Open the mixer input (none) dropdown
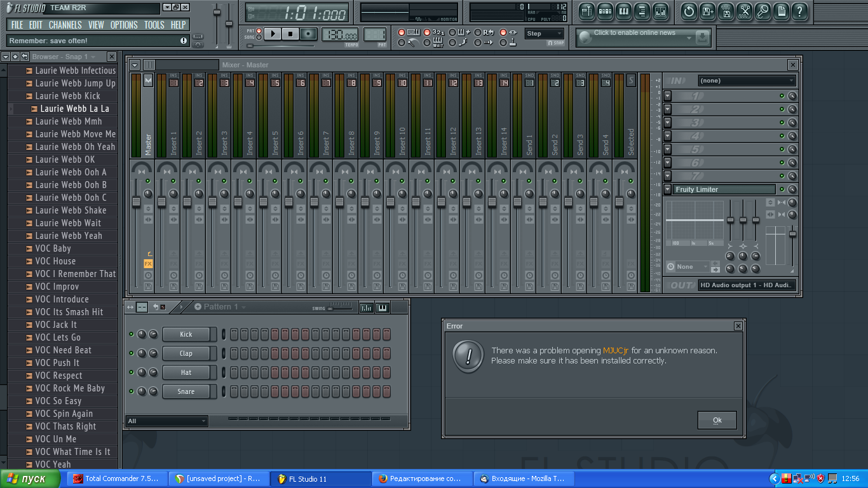The height and width of the screenshot is (488, 868). pos(747,81)
